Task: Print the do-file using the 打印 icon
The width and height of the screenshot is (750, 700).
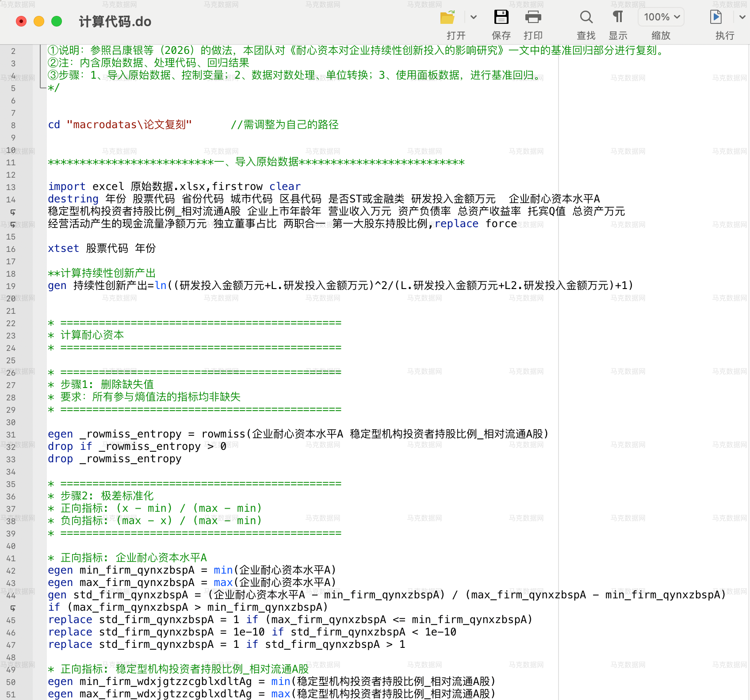Action: [533, 17]
